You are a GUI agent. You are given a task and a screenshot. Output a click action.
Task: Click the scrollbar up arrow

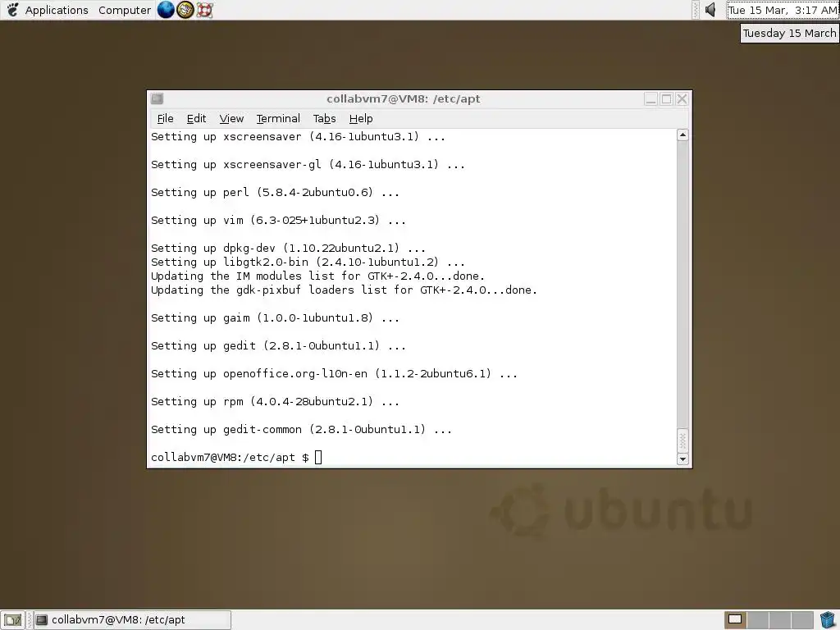click(x=682, y=135)
